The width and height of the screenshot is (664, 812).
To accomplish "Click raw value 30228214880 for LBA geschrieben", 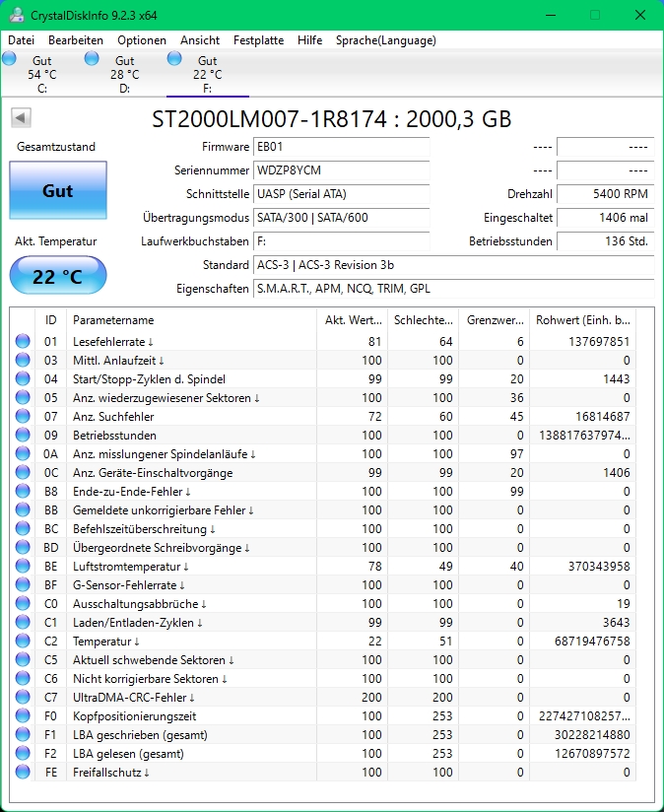I will tap(592, 735).
